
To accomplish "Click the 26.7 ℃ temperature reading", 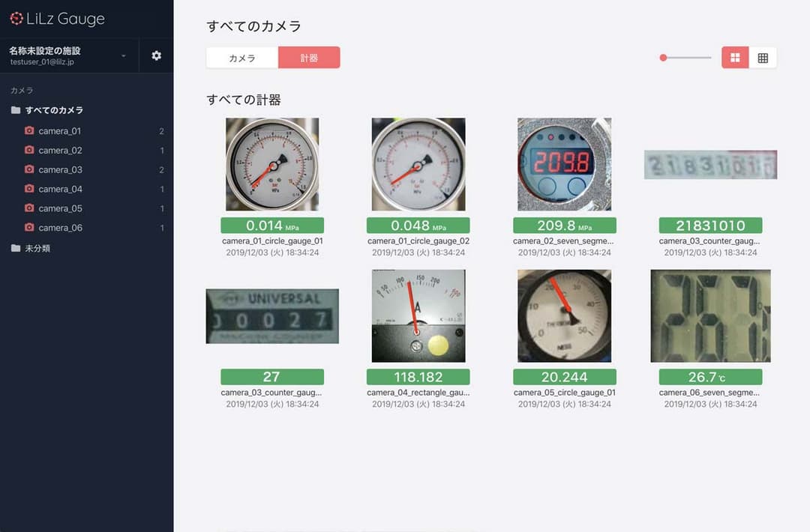I will tap(710, 377).
